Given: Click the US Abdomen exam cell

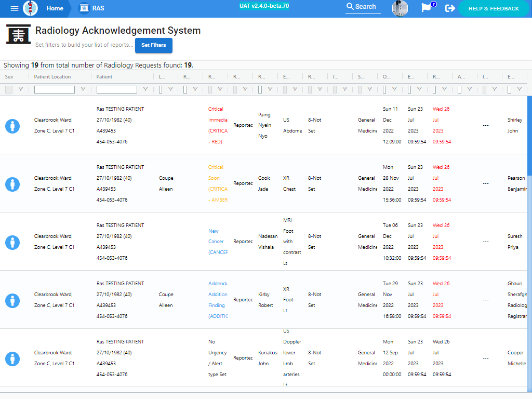Looking at the screenshot, I should (x=292, y=125).
